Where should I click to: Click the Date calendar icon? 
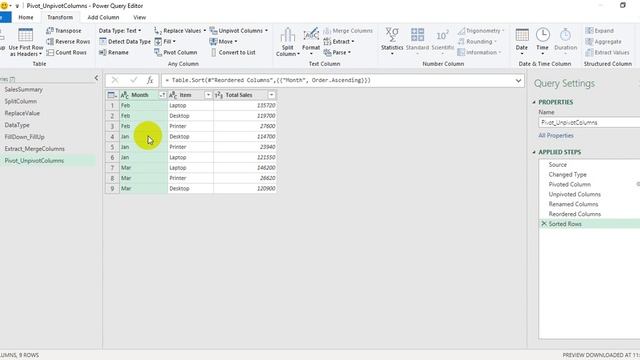(522, 35)
